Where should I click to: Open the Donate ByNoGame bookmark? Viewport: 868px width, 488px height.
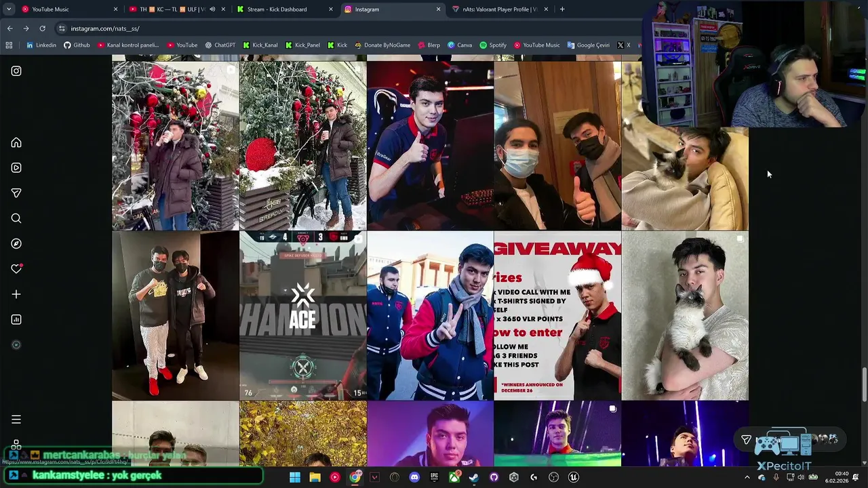382,45
